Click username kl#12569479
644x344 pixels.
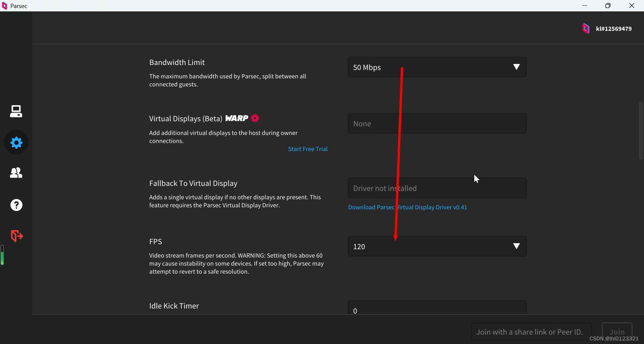[613, 29]
